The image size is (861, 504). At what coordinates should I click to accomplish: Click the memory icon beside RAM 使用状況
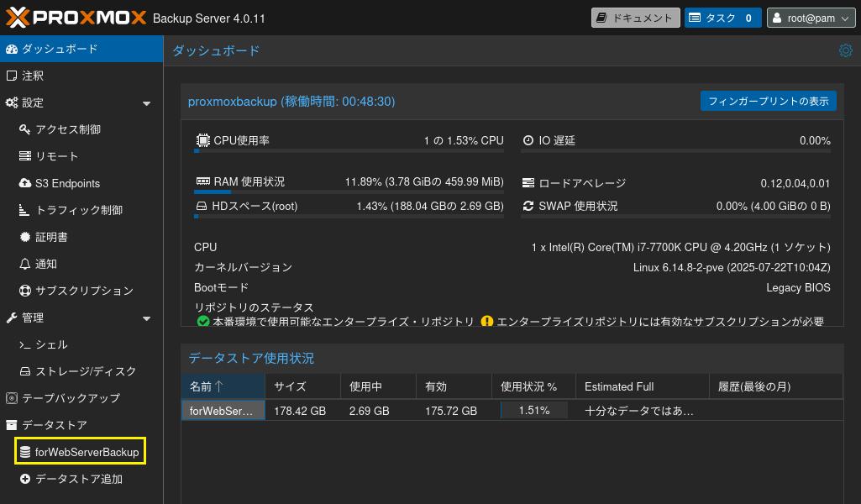pyautogui.click(x=202, y=181)
